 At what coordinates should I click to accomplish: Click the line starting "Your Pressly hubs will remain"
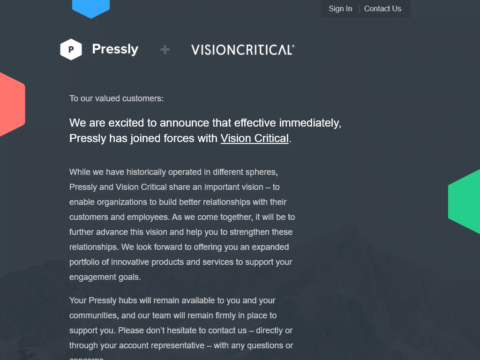click(172, 300)
